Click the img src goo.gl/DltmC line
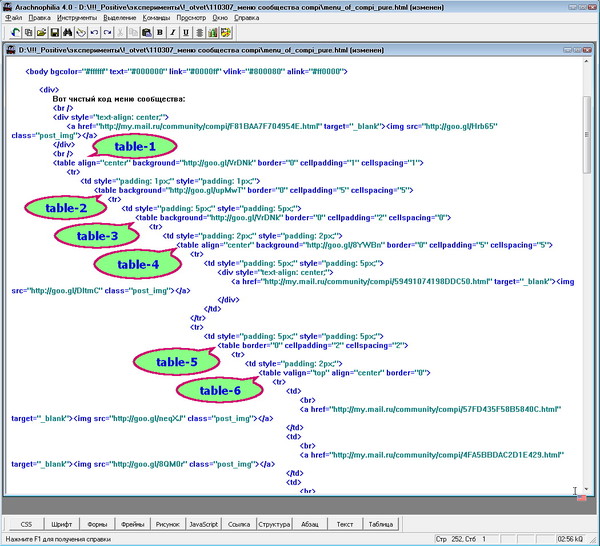Screen dimensions: 600x546 [x=101, y=291]
